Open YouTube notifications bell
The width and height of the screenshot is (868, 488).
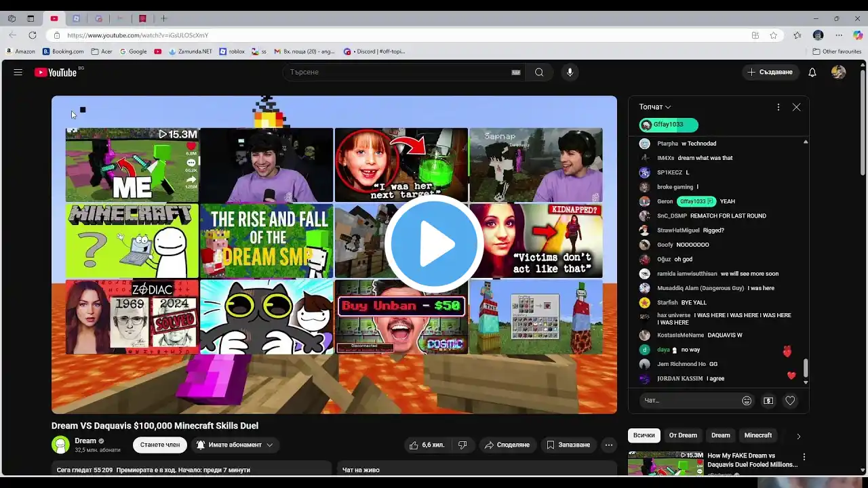[812, 72]
